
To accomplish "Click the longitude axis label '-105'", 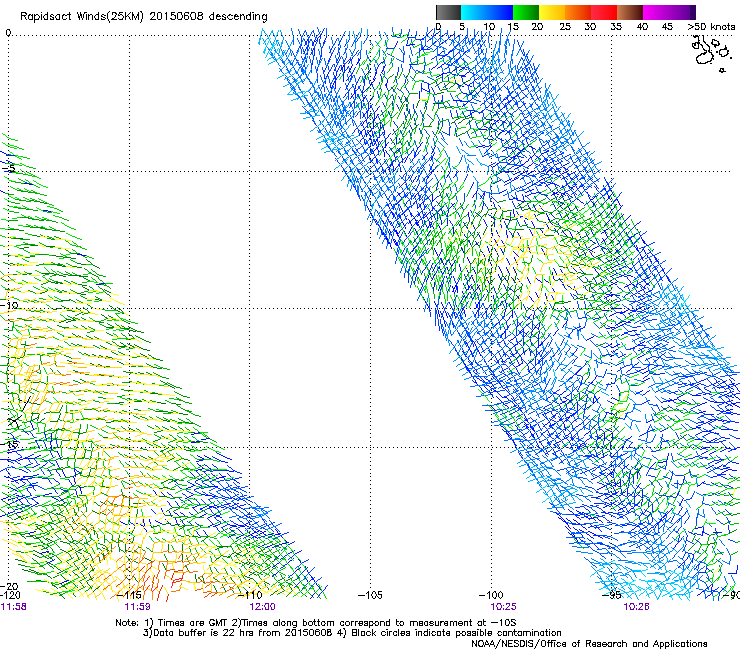I will click(370, 595).
